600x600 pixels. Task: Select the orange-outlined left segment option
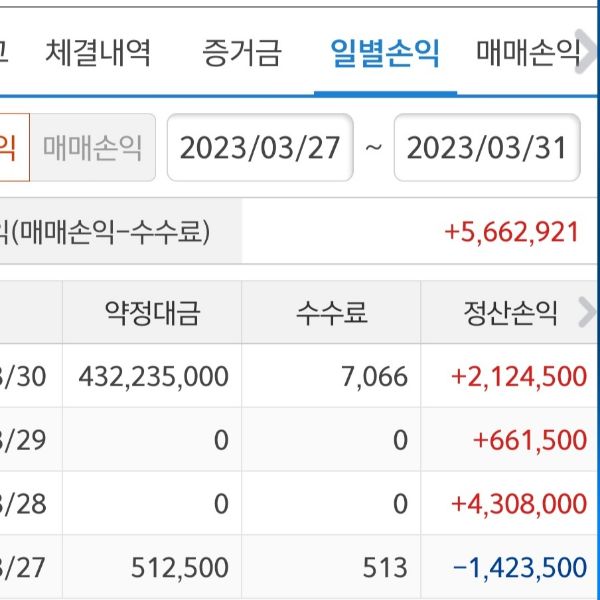click(x=12, y=148)
